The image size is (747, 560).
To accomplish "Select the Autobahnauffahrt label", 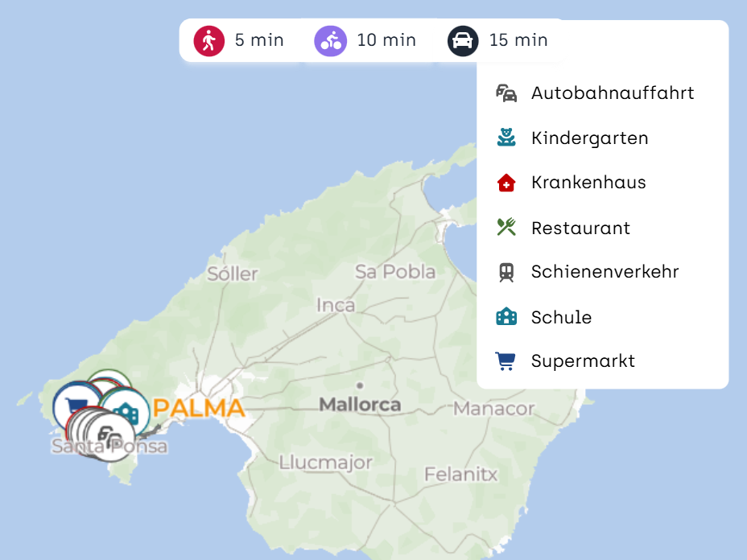I will tap(613, 93).
